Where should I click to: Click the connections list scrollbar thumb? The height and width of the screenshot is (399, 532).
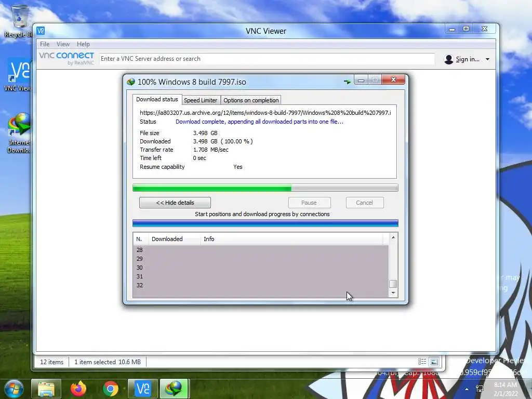pos(393,284)
